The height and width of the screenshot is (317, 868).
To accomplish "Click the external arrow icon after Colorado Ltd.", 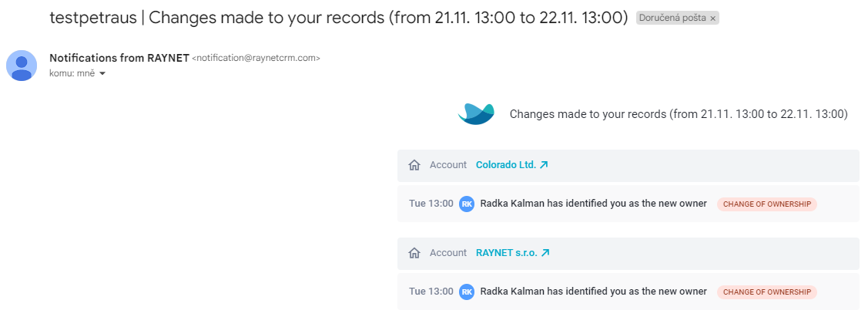I will 544,164.
